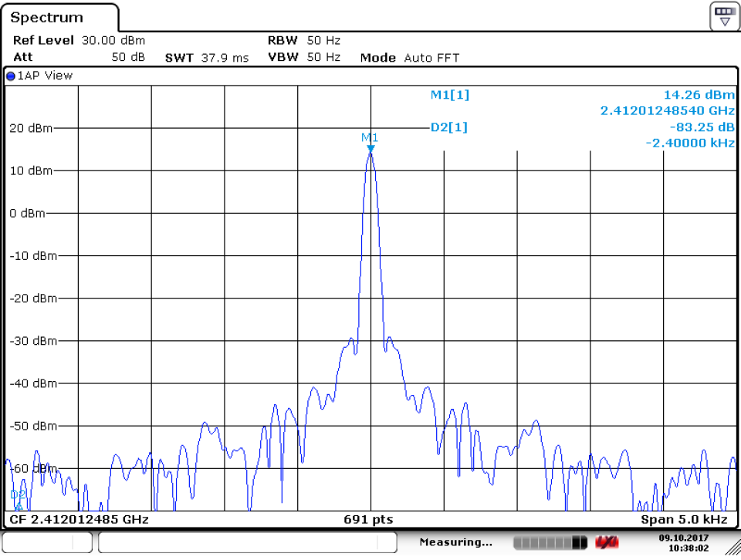Click the 2.41201248540 GHz marker frequency

667,110
